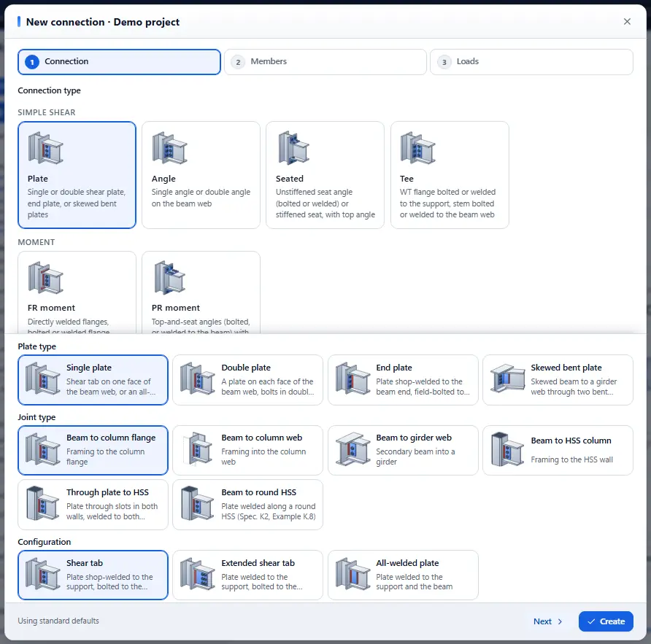Click the Configuration heading
The height and width of the screenshot is (644, 651).
pyautogui.click(x=44, y=541)
